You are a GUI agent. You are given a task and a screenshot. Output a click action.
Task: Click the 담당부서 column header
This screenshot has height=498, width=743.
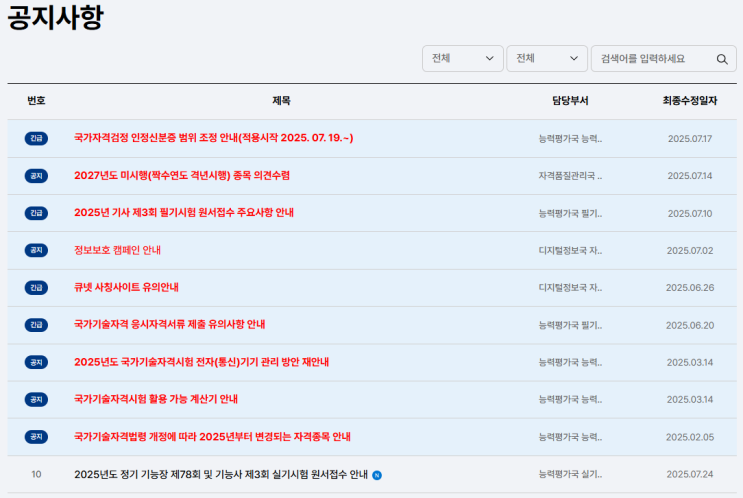pyautogui.click(x=570, y=100)
